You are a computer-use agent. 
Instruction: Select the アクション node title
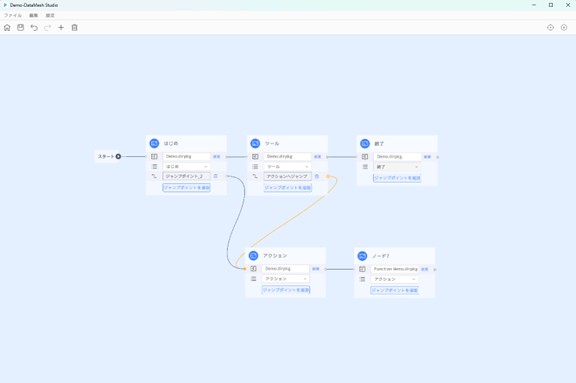tap(275, 256)
